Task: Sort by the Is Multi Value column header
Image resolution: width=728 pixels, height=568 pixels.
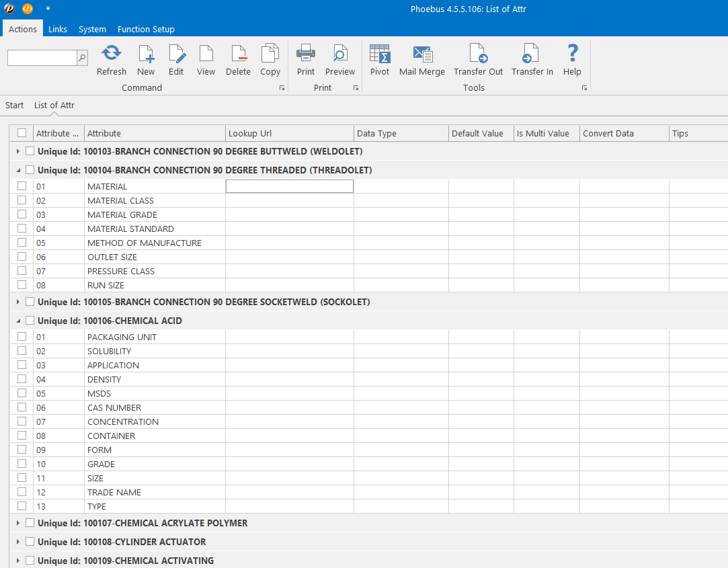Action: click(547, 133)
